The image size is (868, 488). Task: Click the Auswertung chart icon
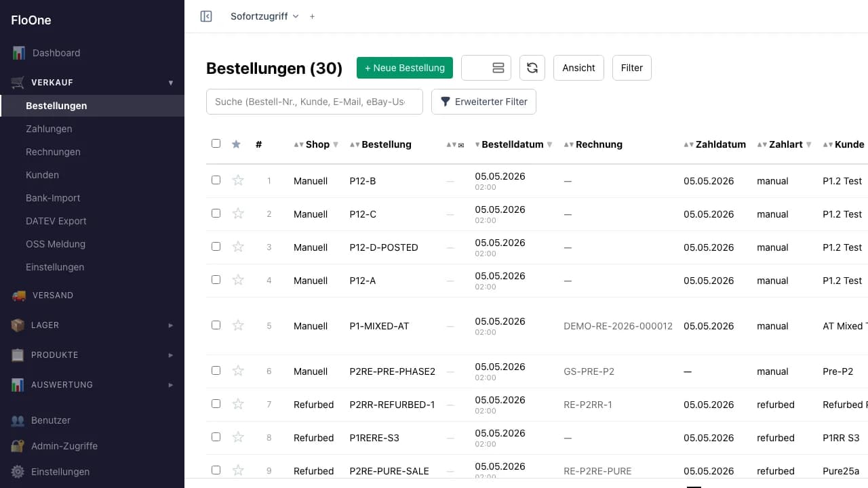click(x=18, y=385)
